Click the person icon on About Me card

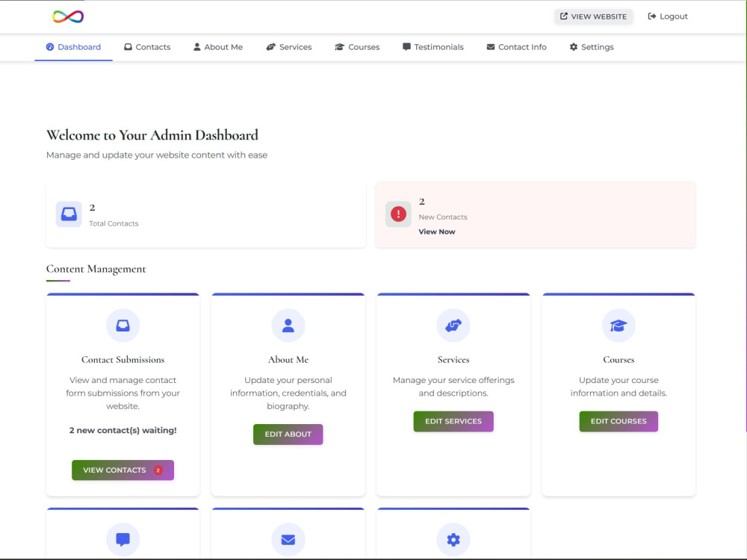288,326
